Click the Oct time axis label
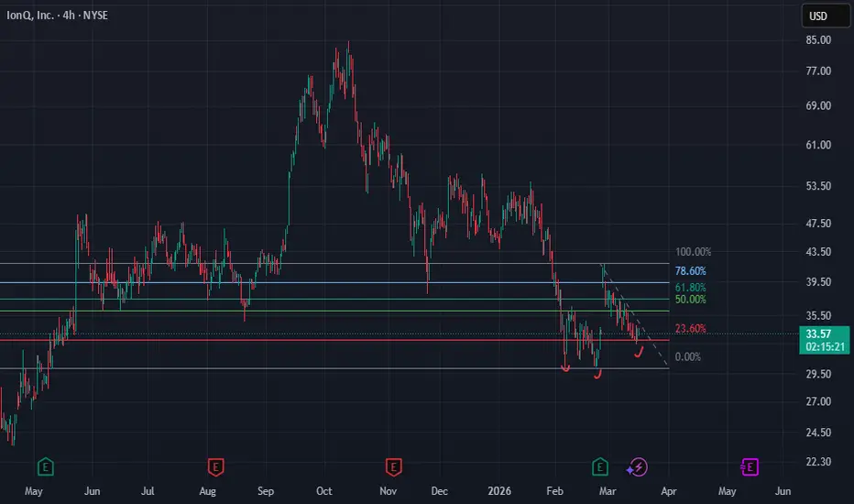The height and width of the screenshot is (504, 854). click(324, 491)
